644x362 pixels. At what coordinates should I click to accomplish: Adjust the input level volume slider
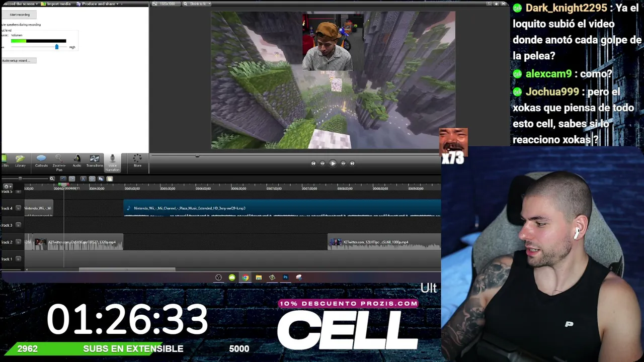pos(56,47)
